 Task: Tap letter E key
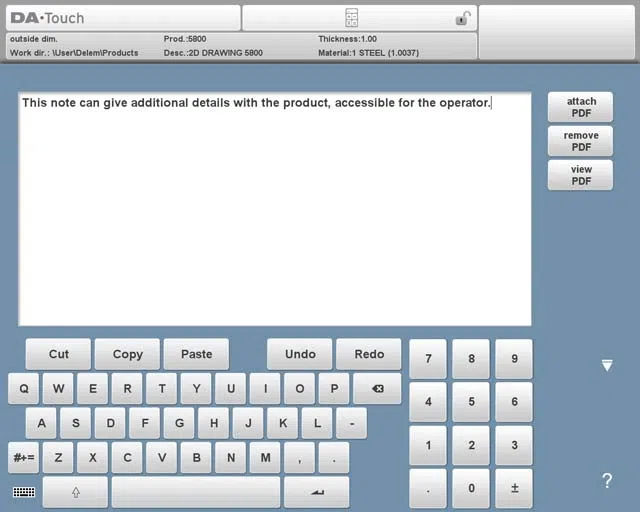93,388
